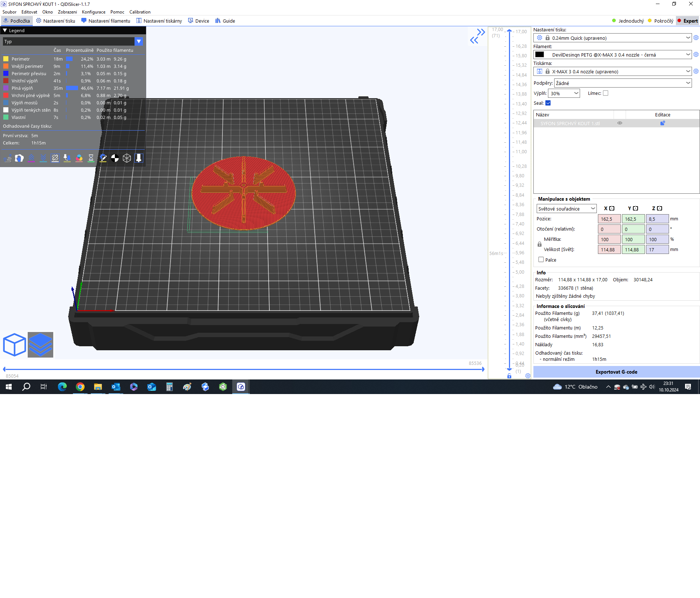
Task: Toggle tool changes icon in legend
Action: (x=67, y=158)
